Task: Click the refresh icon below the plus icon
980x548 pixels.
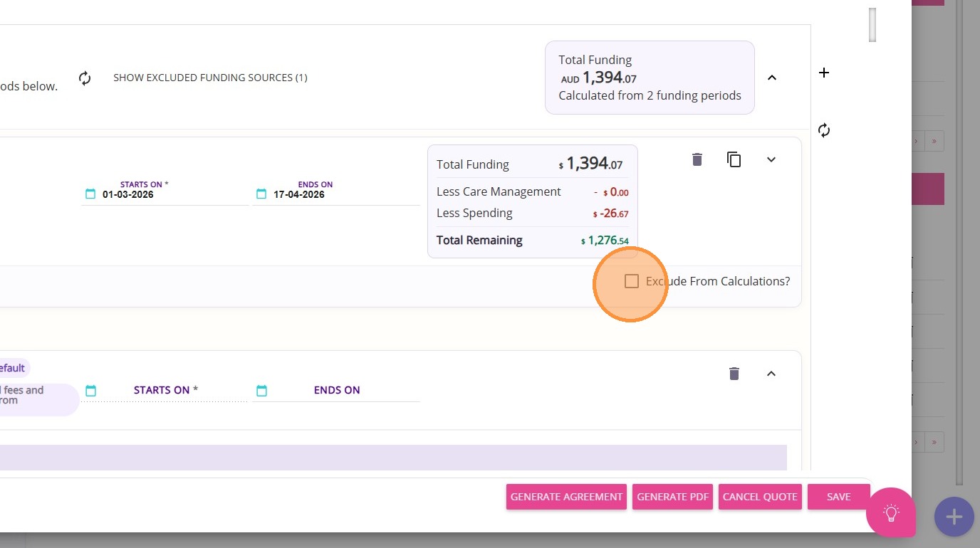Action: [824, 130]
